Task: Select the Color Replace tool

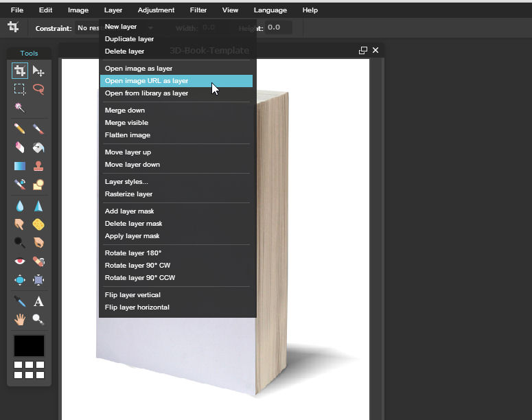Action: [20, 184]
